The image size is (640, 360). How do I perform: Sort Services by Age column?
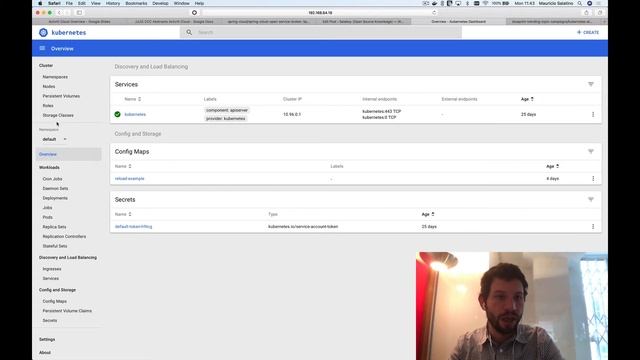click(527, 99)
